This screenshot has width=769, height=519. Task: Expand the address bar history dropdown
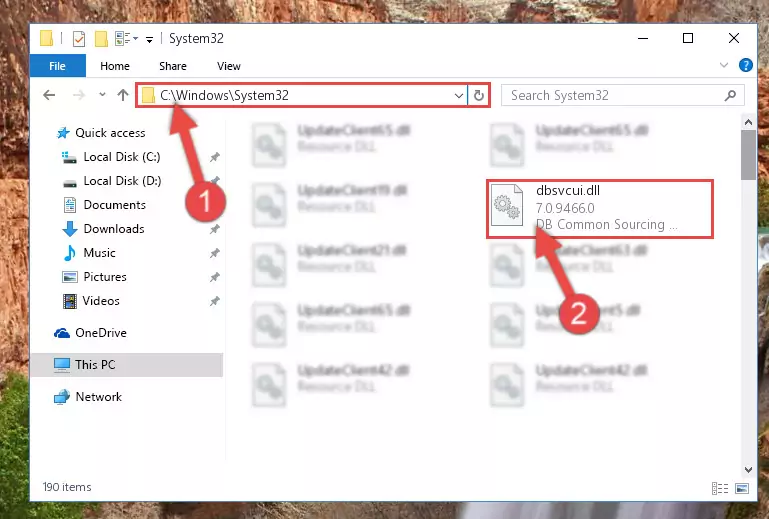coord(459,95)
